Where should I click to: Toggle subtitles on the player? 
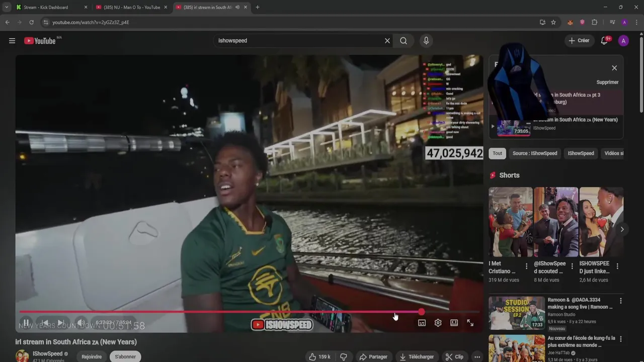(x=422, y=323)
